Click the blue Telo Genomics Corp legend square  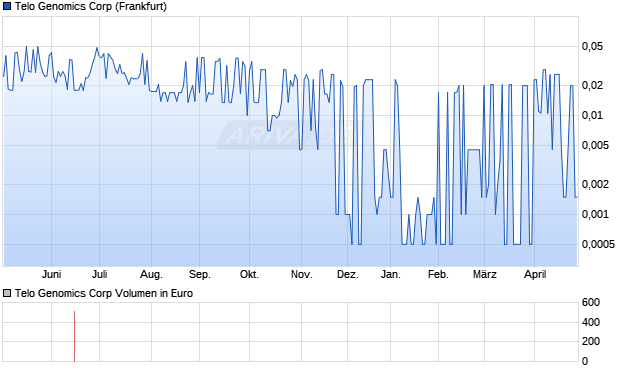[x=7, y=6]
